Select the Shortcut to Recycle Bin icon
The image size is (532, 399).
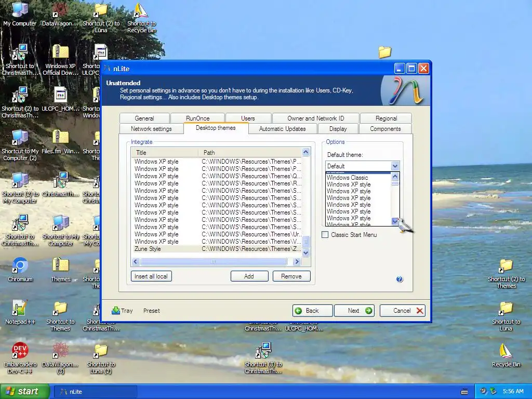click(x=141, y=18)
